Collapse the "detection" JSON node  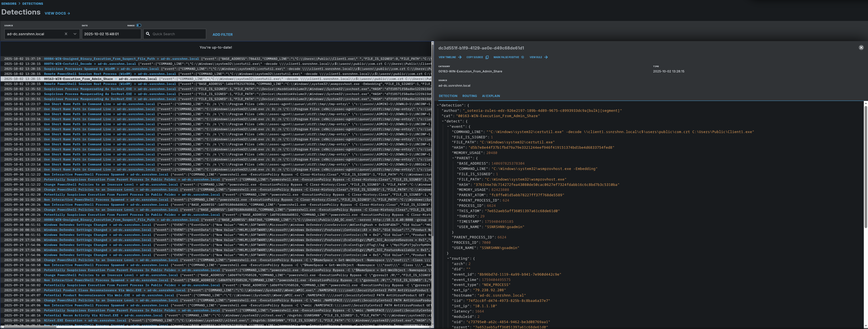click(438, 105)
